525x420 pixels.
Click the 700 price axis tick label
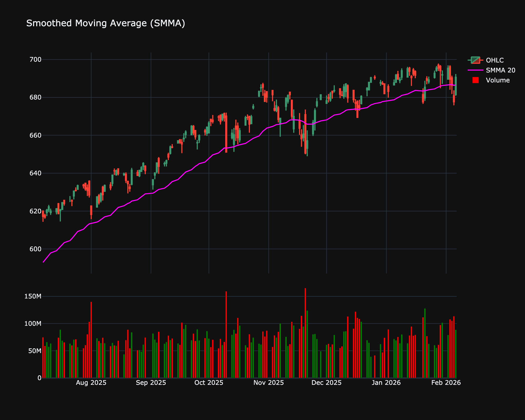pos(35,60)
